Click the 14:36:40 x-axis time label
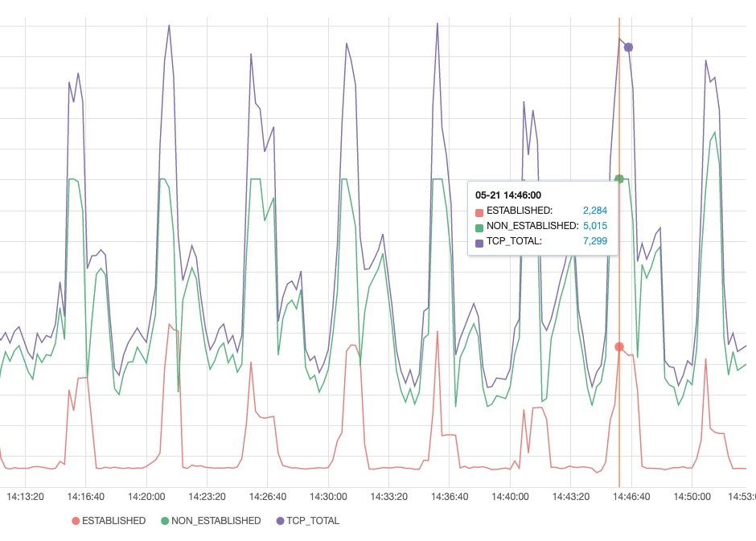Image resolution: width=756 pixels, height=541 pixels. click(449, 498)
